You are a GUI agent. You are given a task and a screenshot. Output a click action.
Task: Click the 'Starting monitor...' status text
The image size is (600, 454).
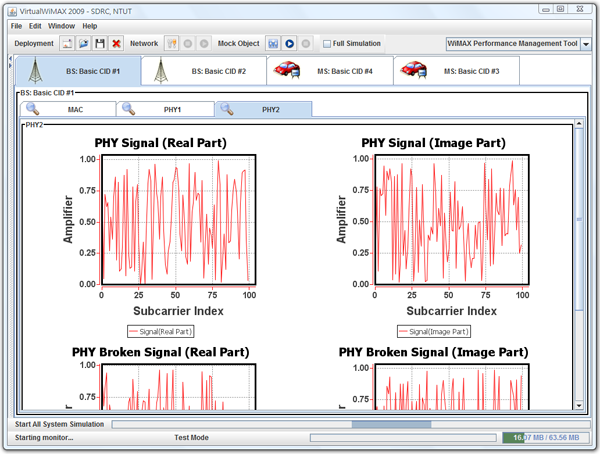click(x=44, y=438)
